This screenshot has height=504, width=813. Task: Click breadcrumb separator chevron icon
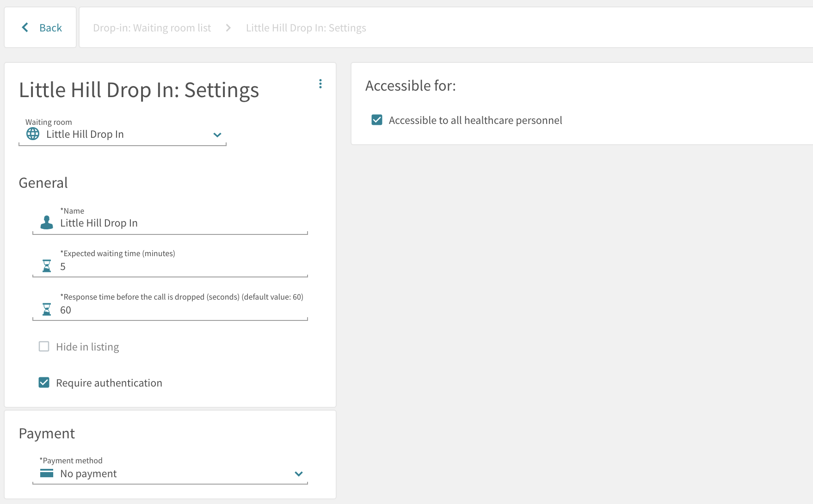click(228, 28)
